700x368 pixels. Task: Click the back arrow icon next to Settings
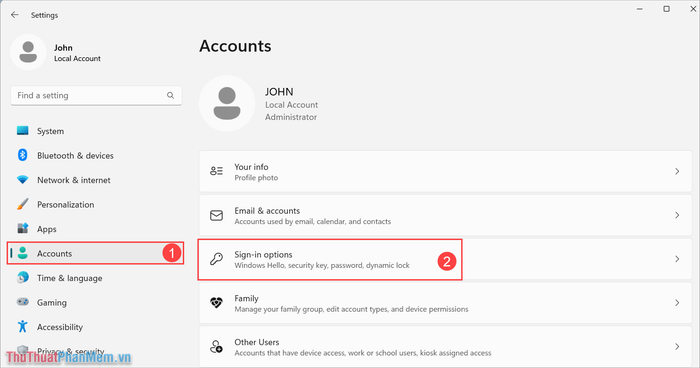[15, 15]
